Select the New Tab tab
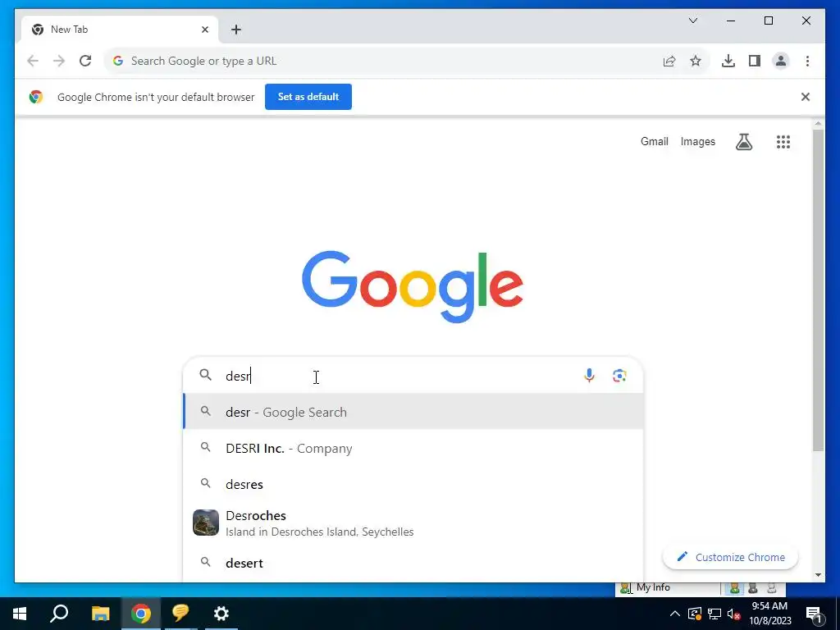 (x=119, y=30)
